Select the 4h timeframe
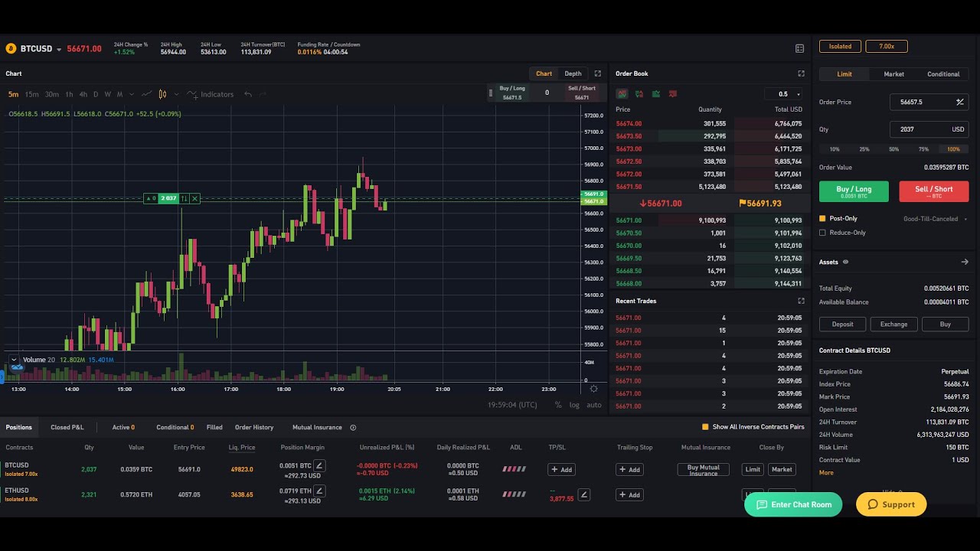This screenshot has height=551, width=980. coord(83,94)
